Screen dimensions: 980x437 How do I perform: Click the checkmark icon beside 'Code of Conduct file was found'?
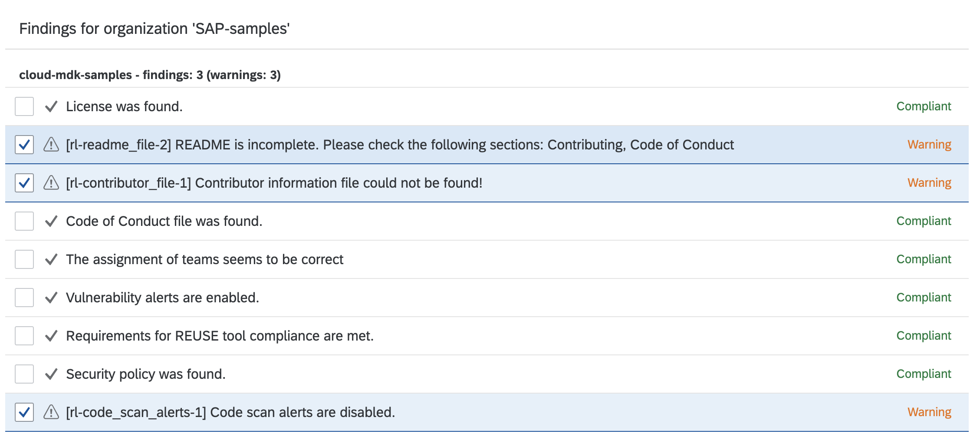51,221
